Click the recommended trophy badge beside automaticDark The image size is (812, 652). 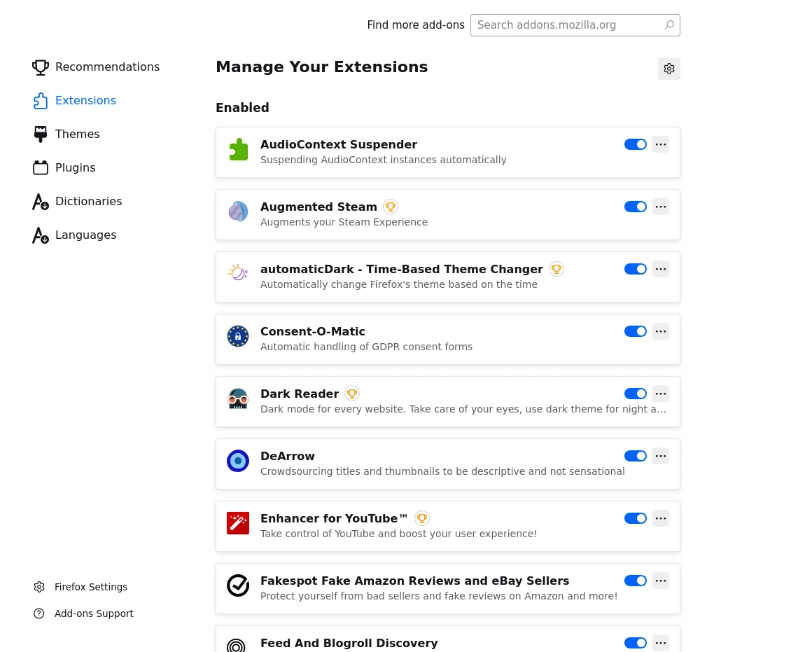556,269
